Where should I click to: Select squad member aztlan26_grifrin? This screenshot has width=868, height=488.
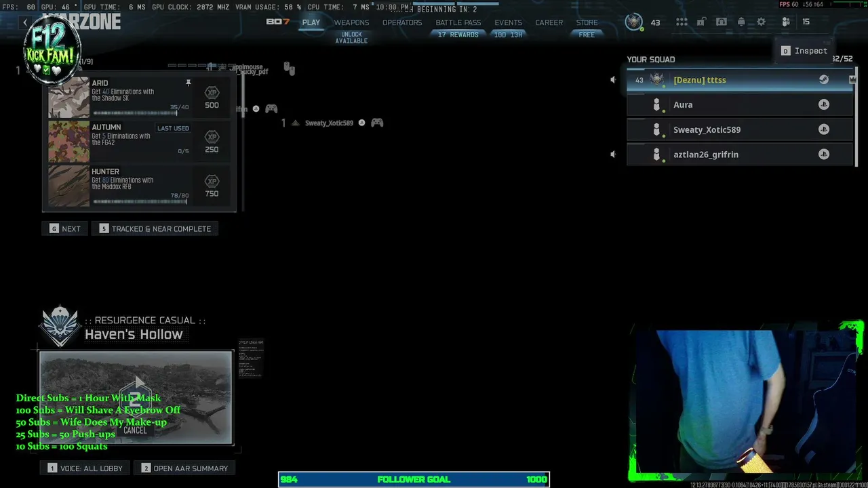pyautogui.click(x=740, y=155)
